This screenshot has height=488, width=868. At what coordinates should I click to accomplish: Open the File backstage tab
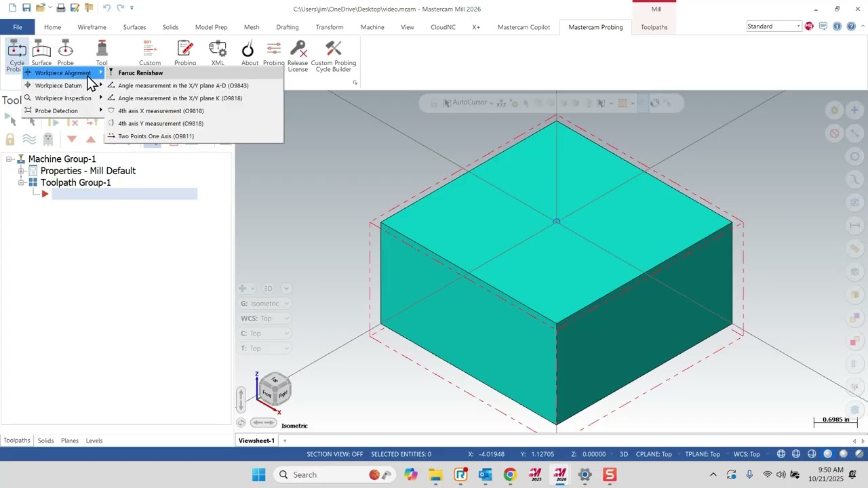pos(18,27)
